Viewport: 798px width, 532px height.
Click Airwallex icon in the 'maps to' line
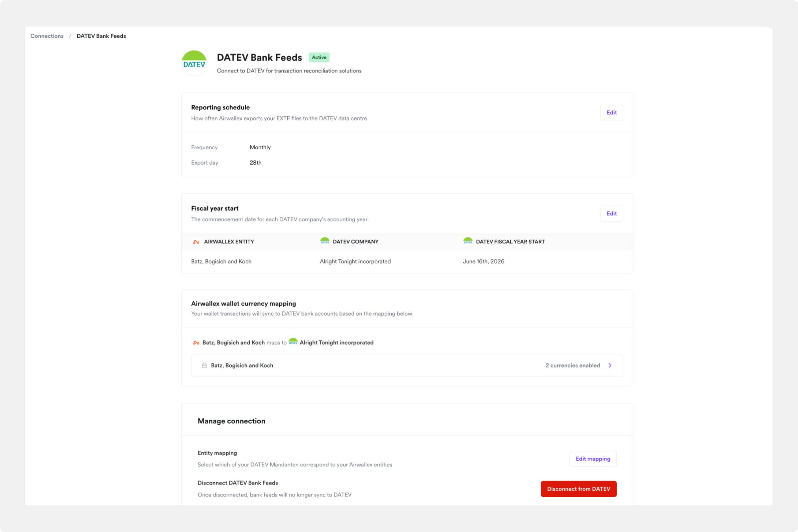coord(196,343)
